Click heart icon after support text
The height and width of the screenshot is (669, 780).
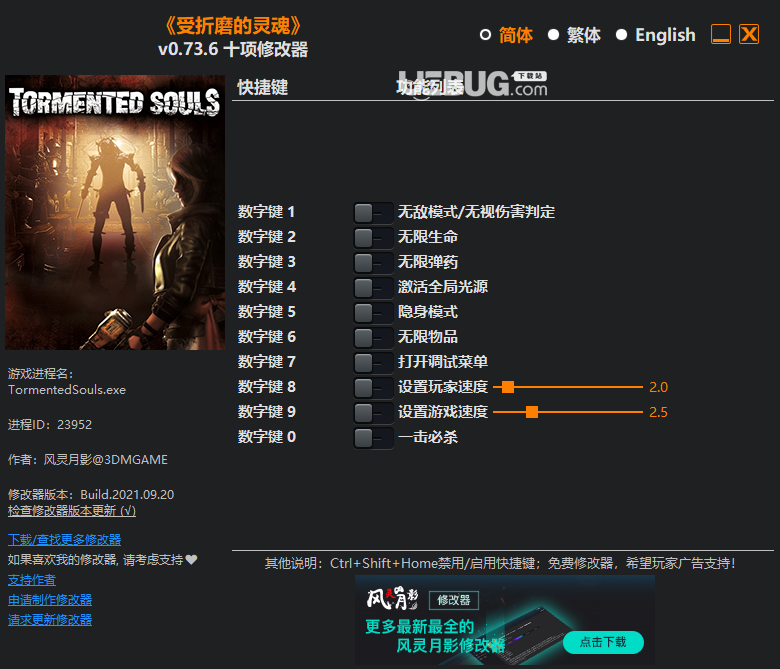[192, 560]
